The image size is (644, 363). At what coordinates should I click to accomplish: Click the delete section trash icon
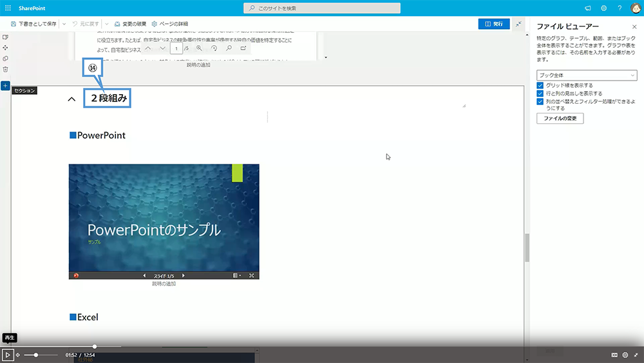coord(5,70)
